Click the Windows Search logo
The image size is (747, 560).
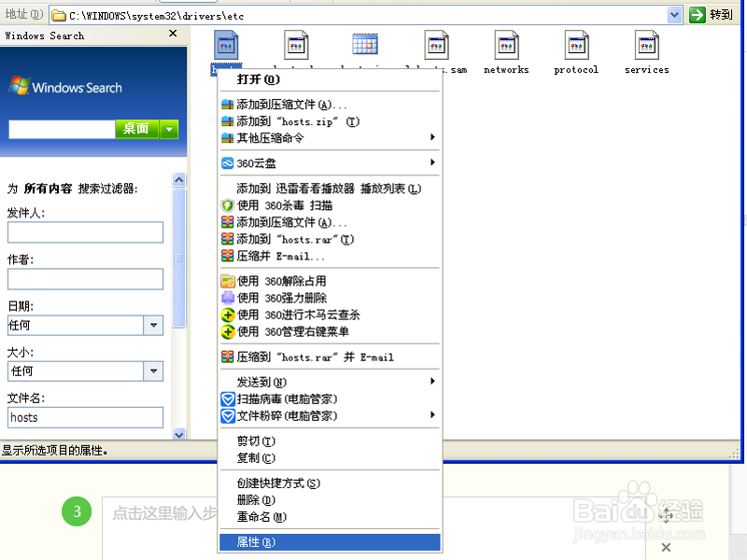click(65, 86)
